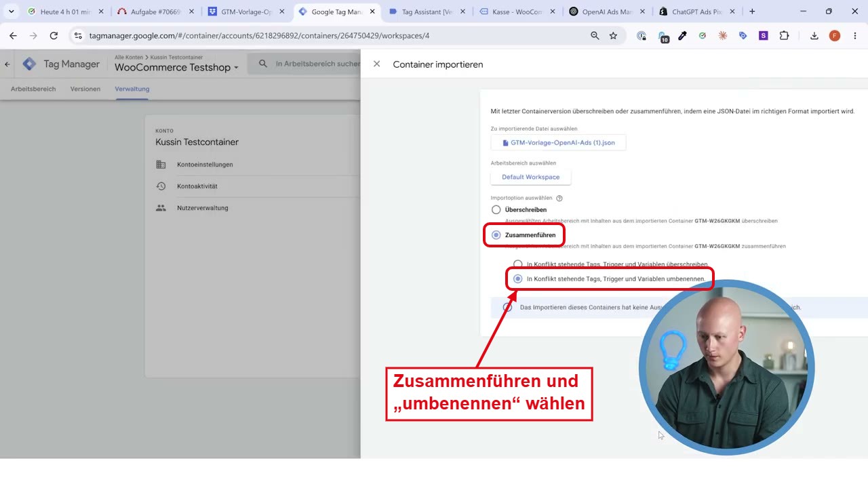Choose overwrite conflicting tags option

[x=518, y=264]
